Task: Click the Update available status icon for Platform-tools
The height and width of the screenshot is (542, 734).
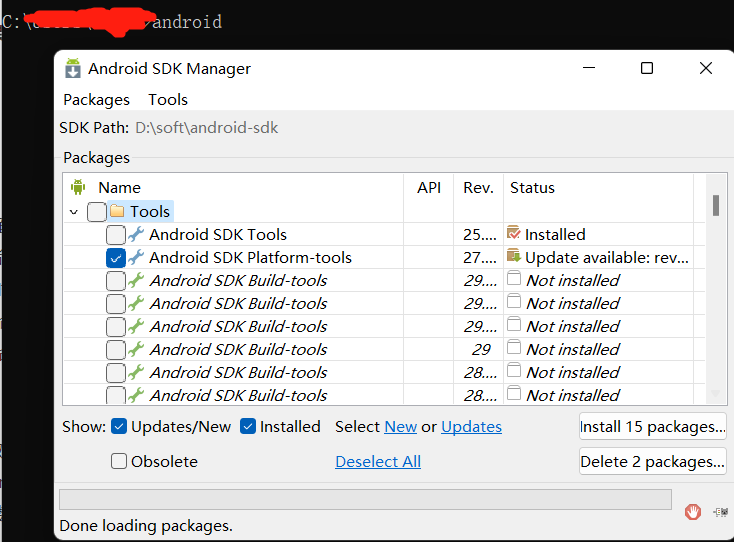Action: (x=514, y=256)
